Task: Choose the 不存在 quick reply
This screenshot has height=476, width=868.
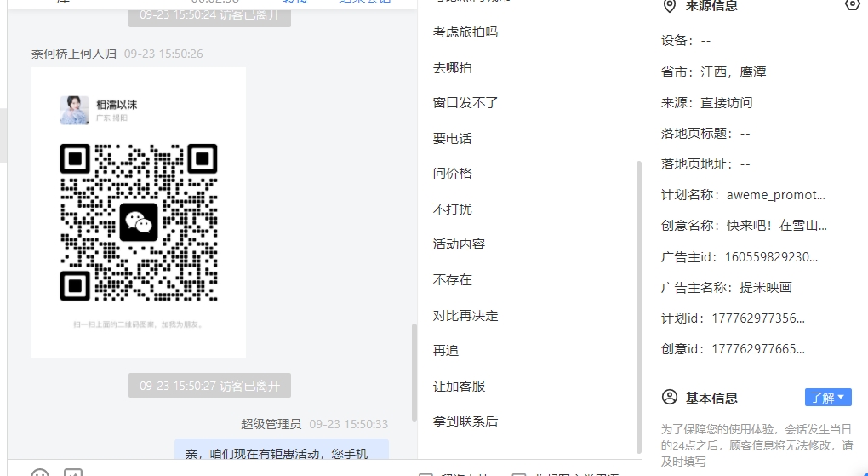Action: tap(452, 279)
